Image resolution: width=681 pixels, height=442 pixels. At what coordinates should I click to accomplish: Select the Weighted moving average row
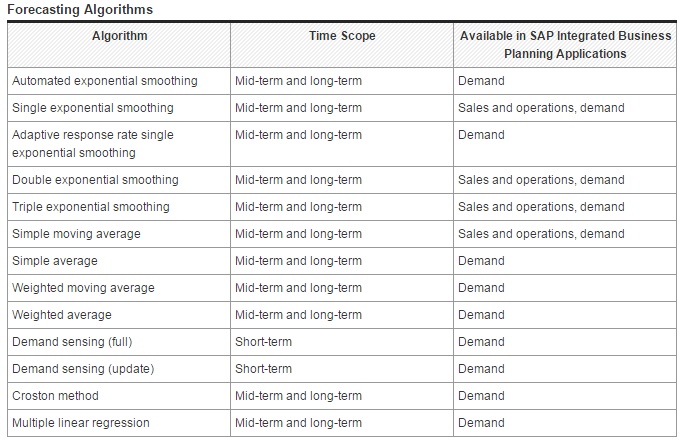(x=342, y=288)
